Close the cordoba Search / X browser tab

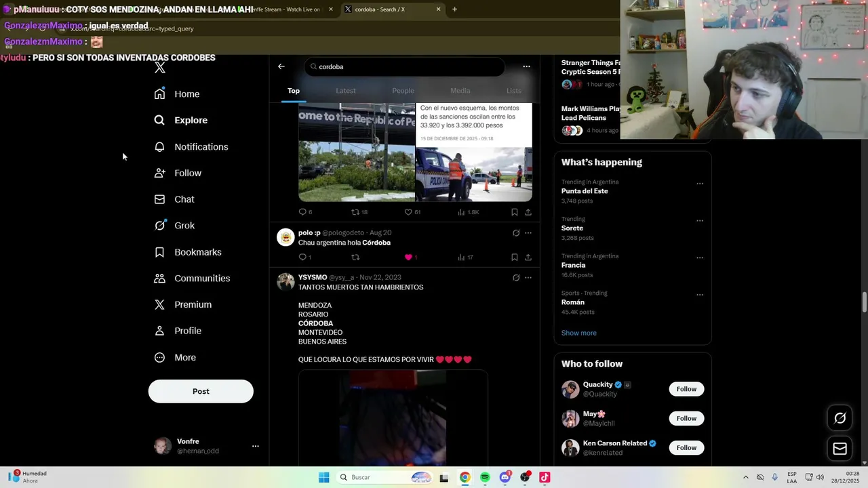coord(438,9)
